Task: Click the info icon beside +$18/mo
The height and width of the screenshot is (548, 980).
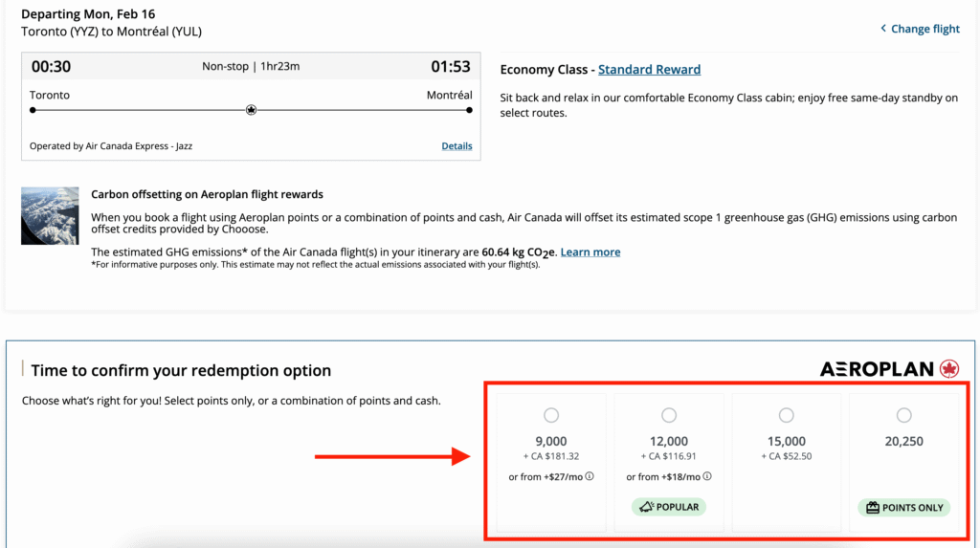Action: pyautogui.click(x=707, y=476)
